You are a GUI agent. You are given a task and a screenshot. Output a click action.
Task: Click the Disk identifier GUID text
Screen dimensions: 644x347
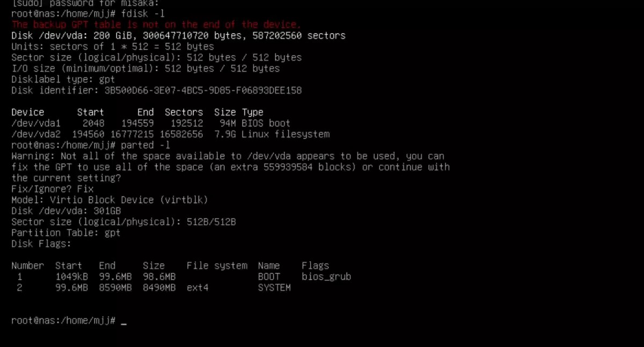[x=200, y=90]
